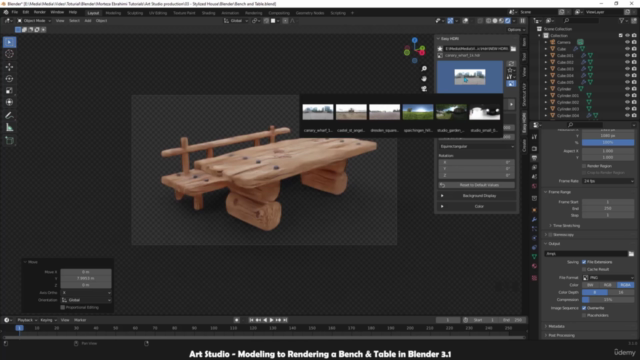Open the Render properties tab icon
This screenshot has height=360, width=640.
point(534,149)
